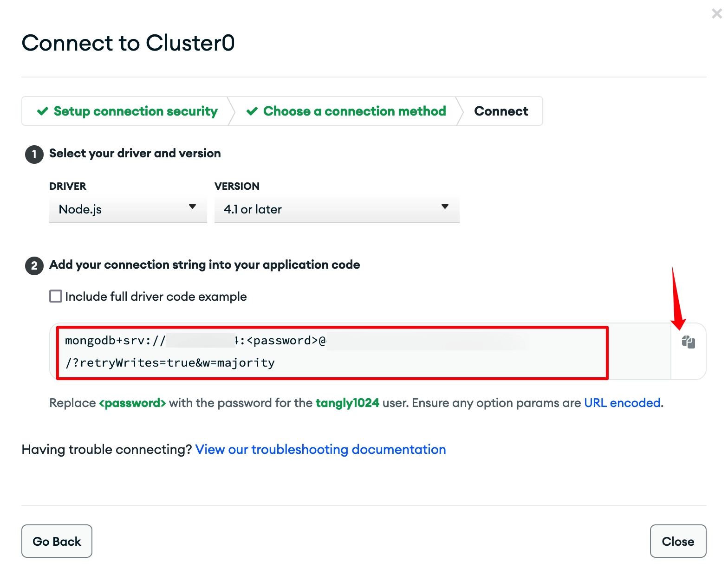Click the step 2 number badge
This screenshot has width=728, height=581.
tap(34, 266)
